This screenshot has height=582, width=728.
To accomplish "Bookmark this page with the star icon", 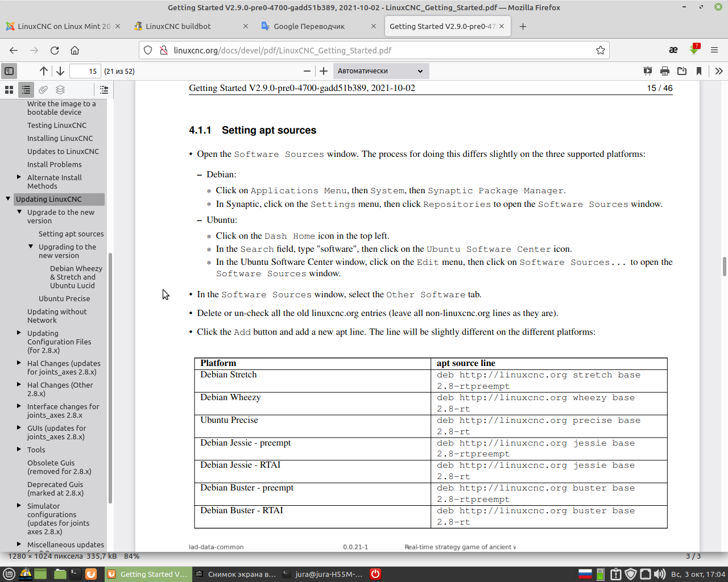I will click(x=600, y=50).
